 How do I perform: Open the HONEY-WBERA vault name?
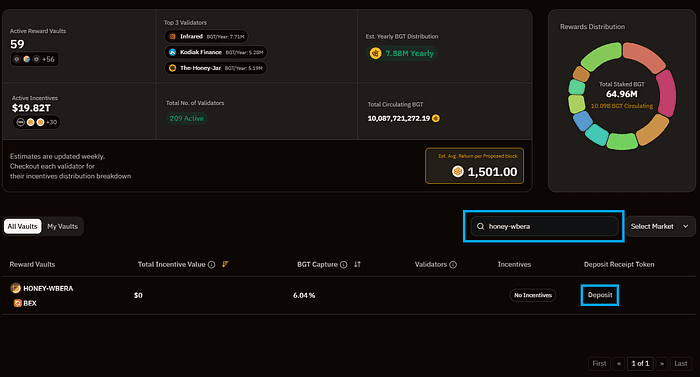coord(48,289)
